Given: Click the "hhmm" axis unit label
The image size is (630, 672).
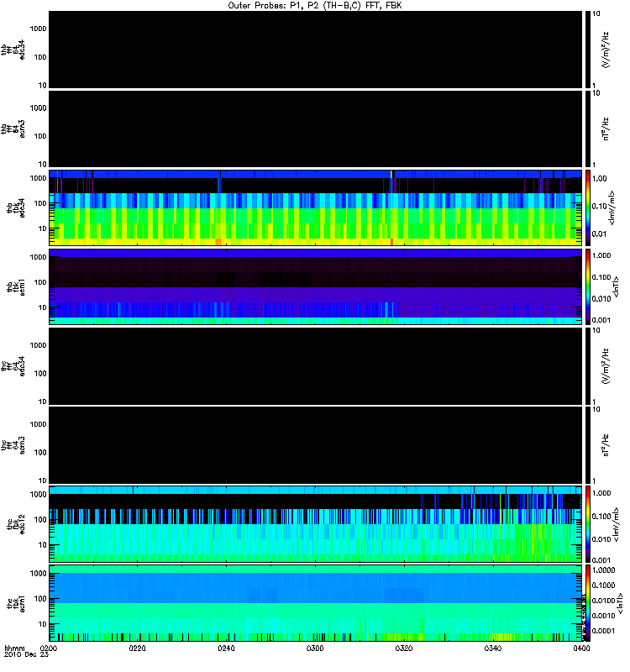Looking at the screenshot, I should pyautogui.click(x=14, y=648).
